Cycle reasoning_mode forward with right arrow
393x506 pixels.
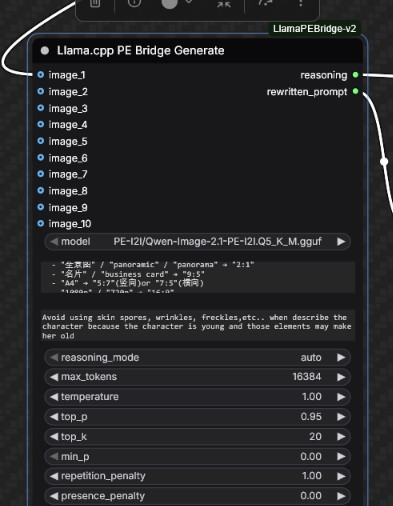[x=341, y=357]
